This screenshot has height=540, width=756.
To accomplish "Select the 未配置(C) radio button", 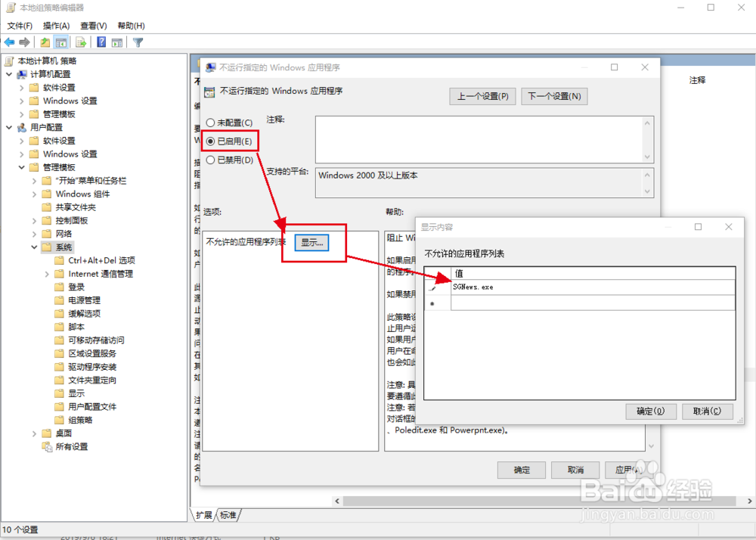I will 210,123.
